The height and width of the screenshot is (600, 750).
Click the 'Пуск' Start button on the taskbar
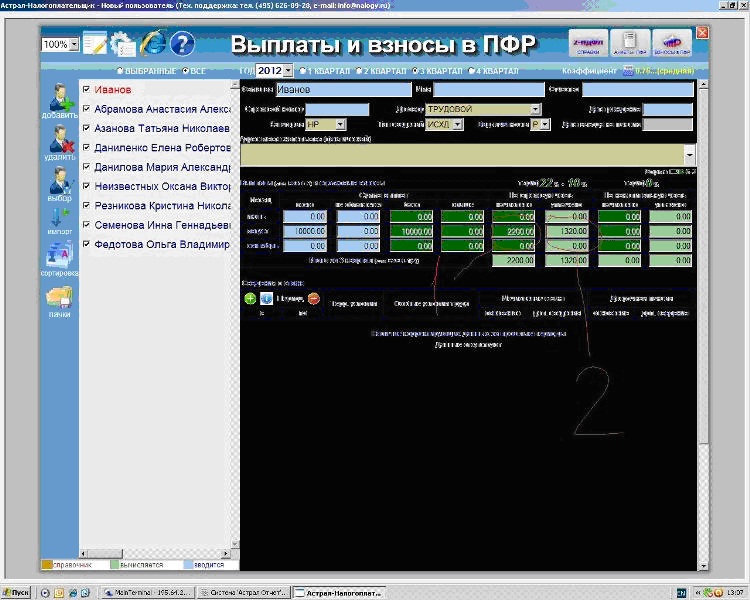17,592
